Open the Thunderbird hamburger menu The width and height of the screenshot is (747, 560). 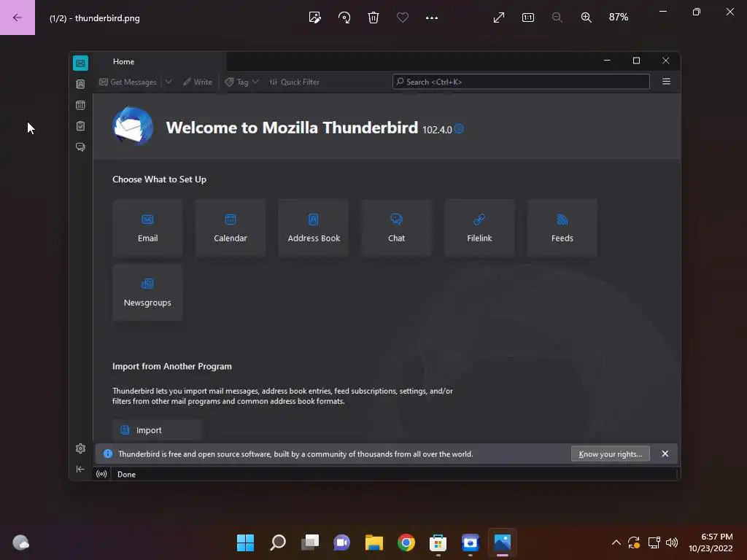pyautogui.click(x=667, y=82)
